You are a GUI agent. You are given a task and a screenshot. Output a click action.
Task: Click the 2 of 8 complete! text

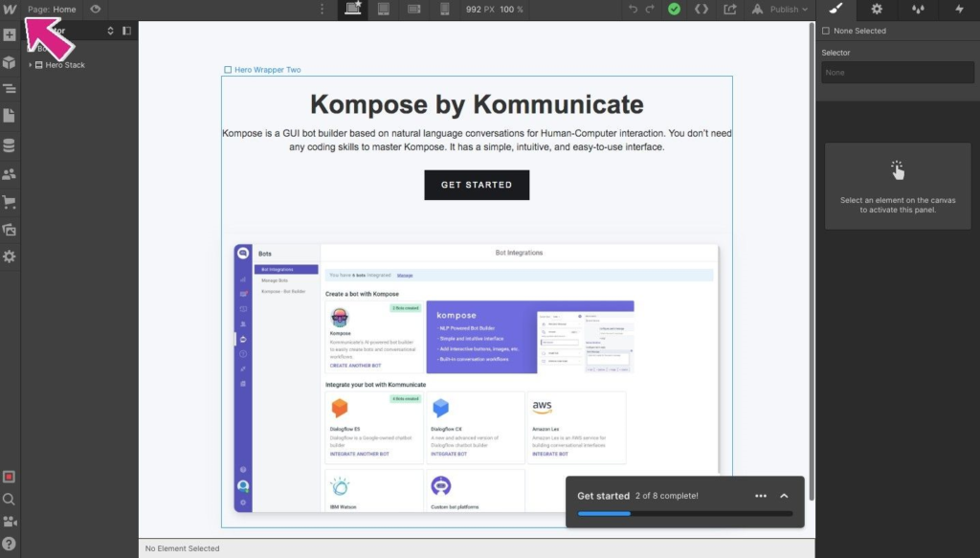[667, 496]
